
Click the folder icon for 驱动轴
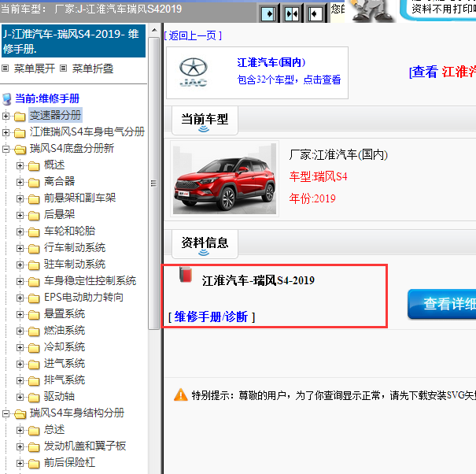(x=34, y=397)
